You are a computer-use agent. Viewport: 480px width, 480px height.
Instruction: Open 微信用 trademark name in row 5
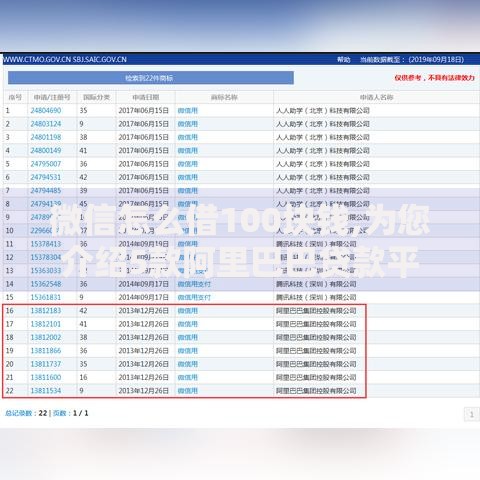[188, 164]
